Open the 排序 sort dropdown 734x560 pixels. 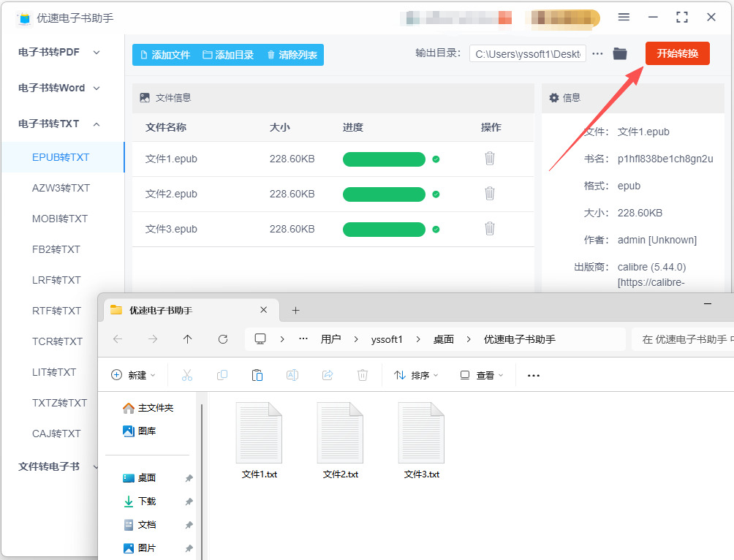[x=416, y=375]
